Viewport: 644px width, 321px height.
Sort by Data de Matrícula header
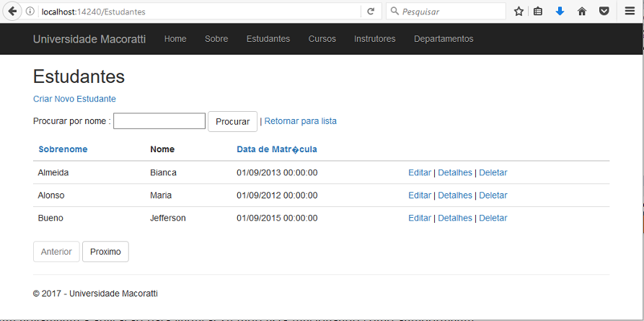tap(277, 149)
